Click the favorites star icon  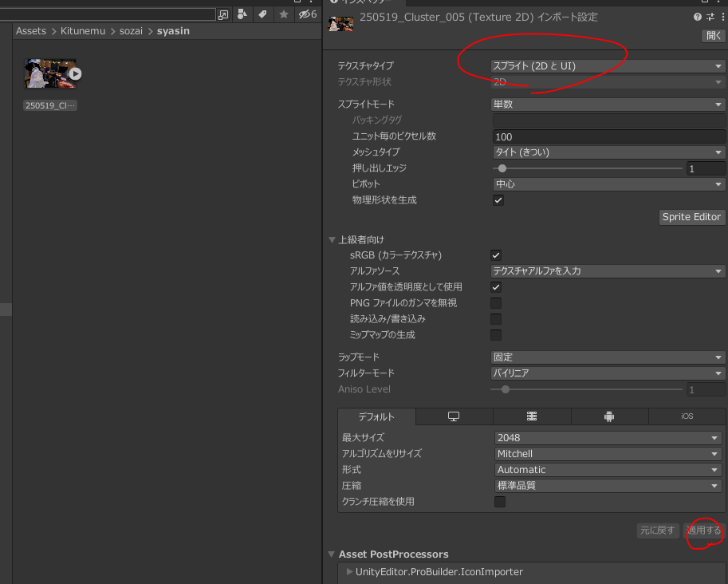point(283,14)
